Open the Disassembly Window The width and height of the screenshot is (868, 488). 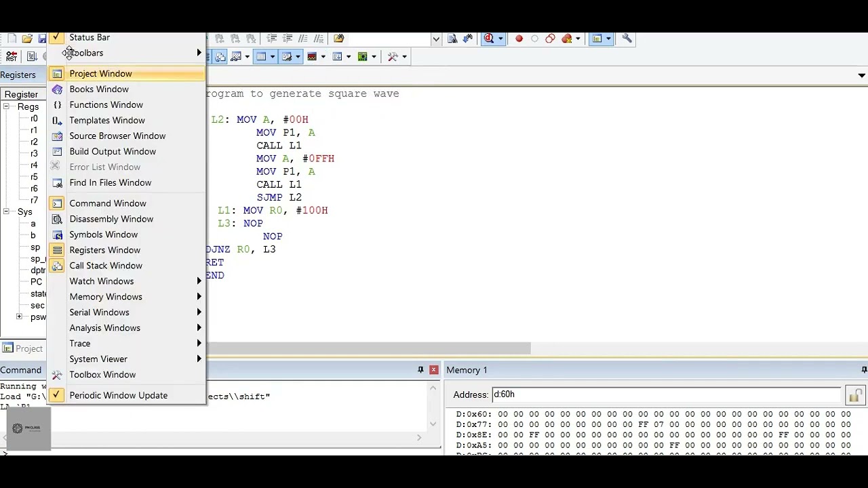pyautogui.click(x=126, y=219)
